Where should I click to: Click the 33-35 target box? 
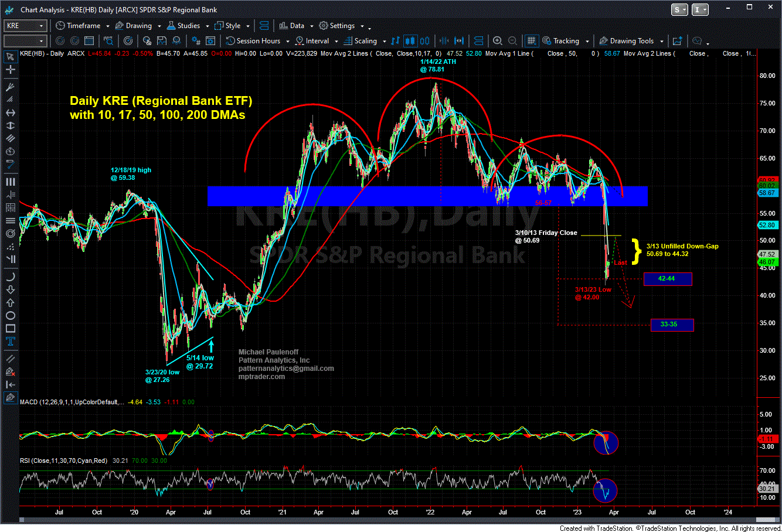[x=672, y=325]
